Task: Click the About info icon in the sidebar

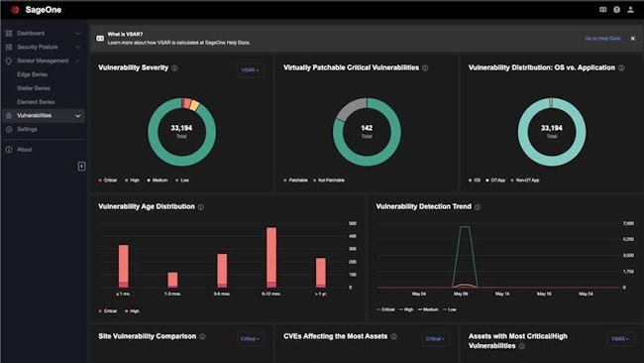Action: (9, 150)
